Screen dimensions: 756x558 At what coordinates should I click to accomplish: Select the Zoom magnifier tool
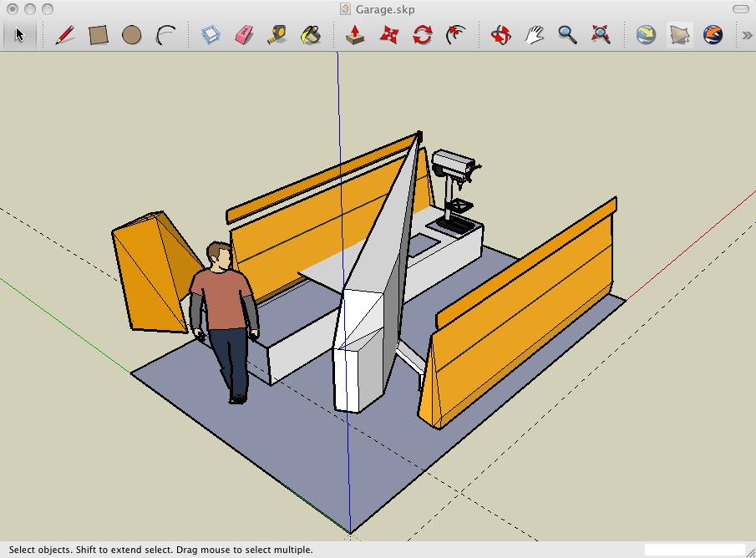567,35
